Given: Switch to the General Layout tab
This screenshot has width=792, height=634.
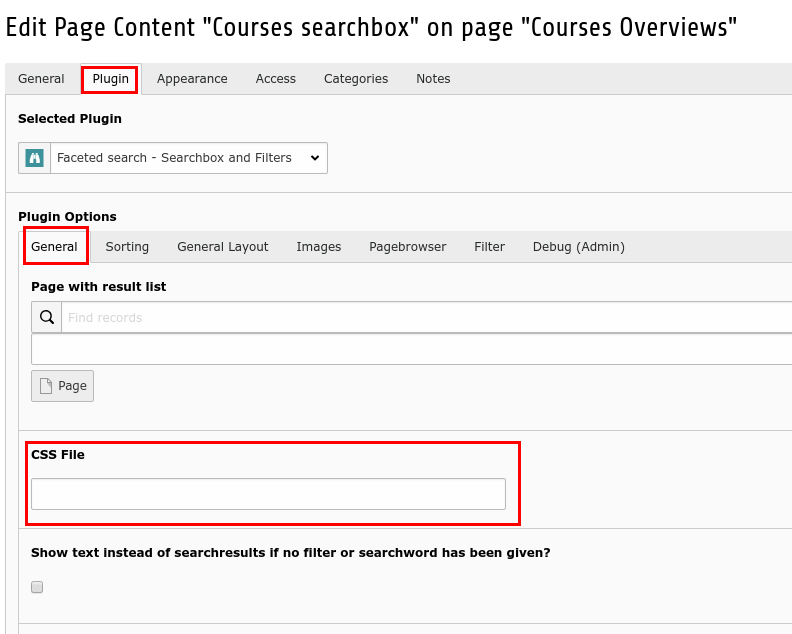Looking at the screenshot, I should pos(223,247).
